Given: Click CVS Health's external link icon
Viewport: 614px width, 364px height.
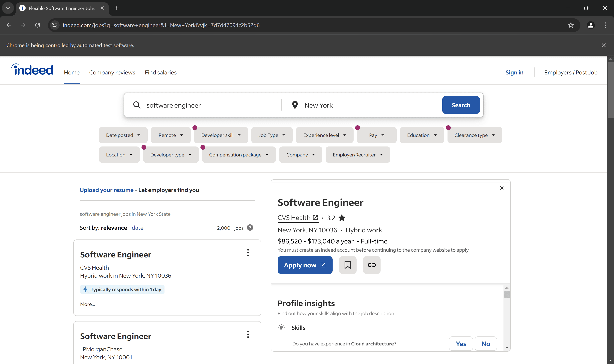Looking at the screenshot, I should click(x=315, y=217).
